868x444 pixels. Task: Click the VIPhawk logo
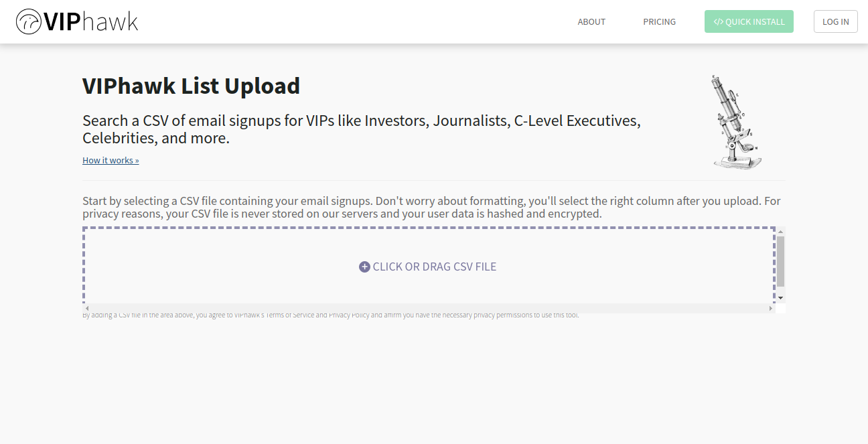[76, 21]
